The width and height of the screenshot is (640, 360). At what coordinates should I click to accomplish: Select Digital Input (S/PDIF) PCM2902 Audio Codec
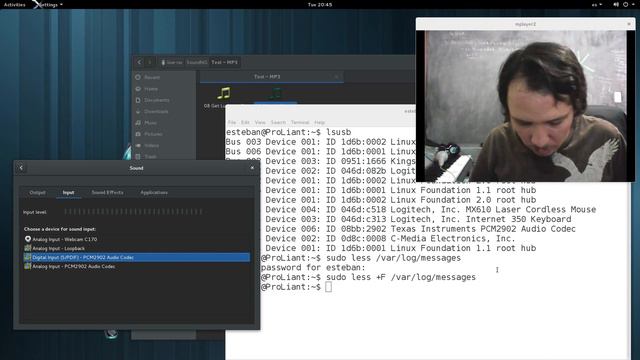[137, 257]
